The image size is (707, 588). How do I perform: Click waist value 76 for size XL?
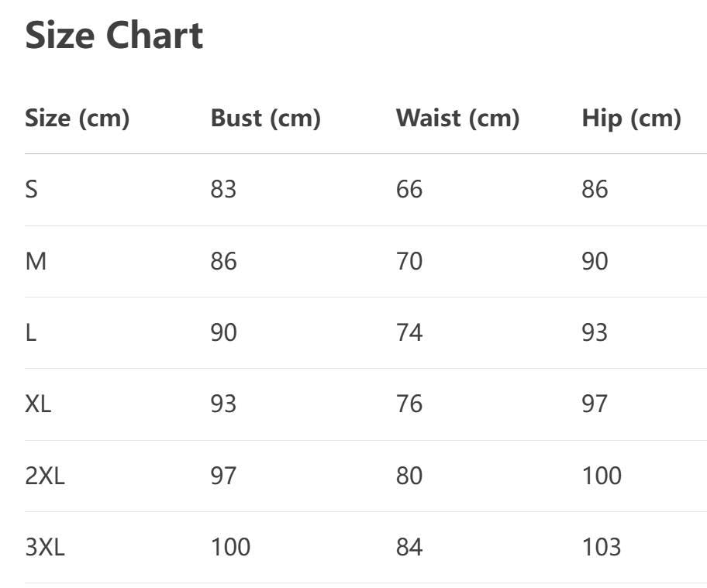(409, 404)
